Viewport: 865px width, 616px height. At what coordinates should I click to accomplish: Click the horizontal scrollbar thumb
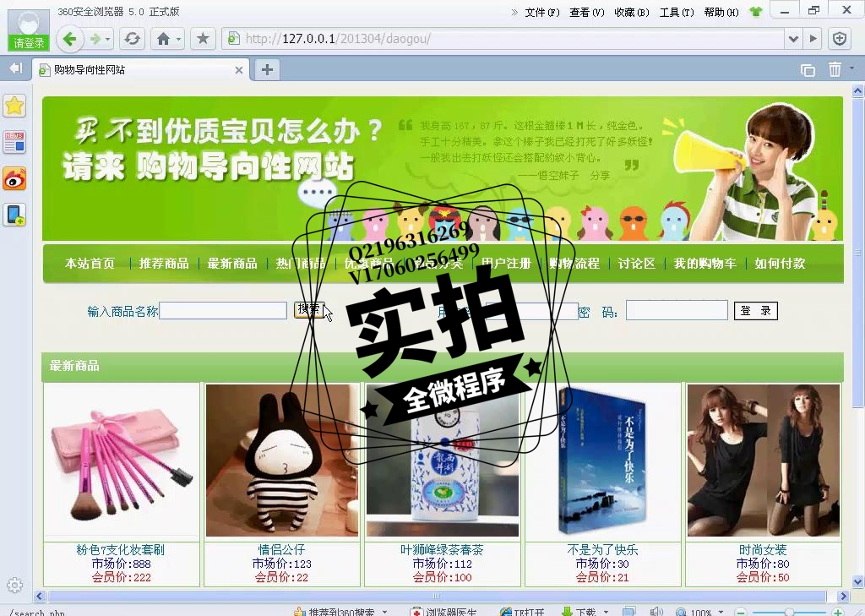(x=437, y=596)
